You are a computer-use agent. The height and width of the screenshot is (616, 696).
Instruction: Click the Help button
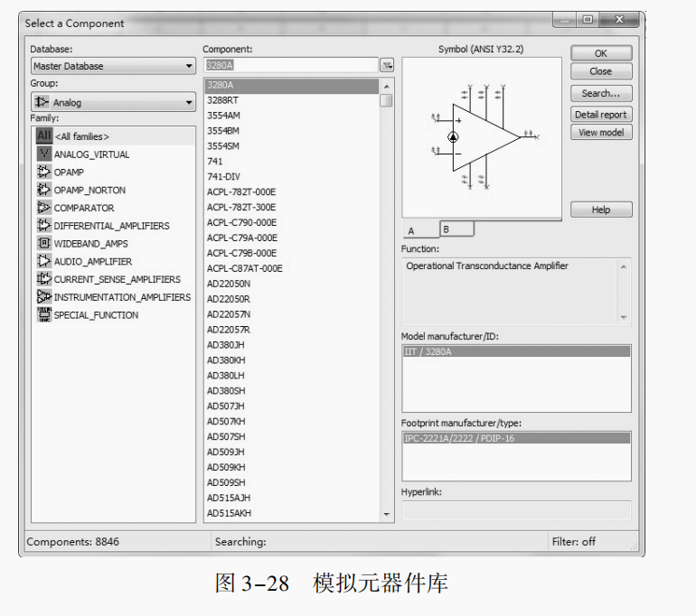click(x=601, y=210)
